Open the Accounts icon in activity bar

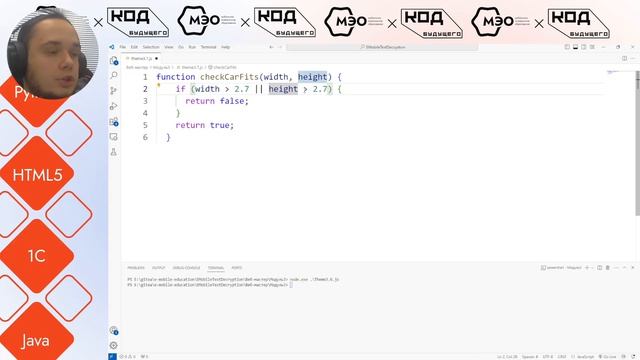point(114,330)
